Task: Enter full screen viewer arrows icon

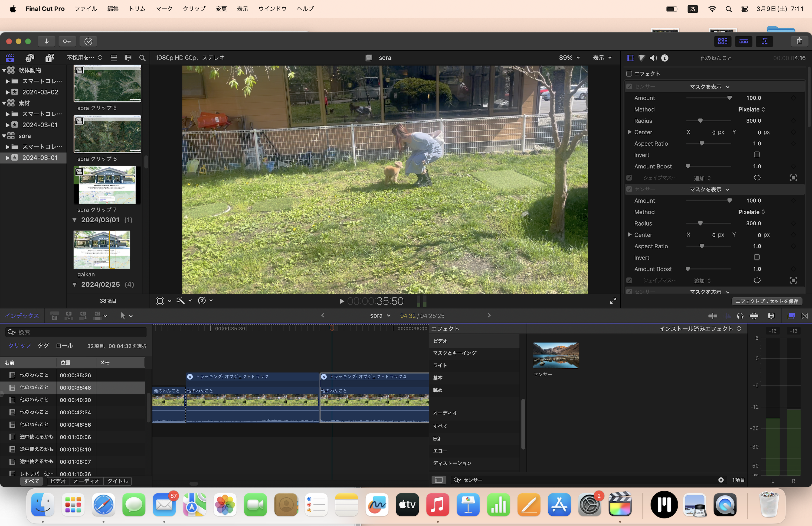Action: 613,301
